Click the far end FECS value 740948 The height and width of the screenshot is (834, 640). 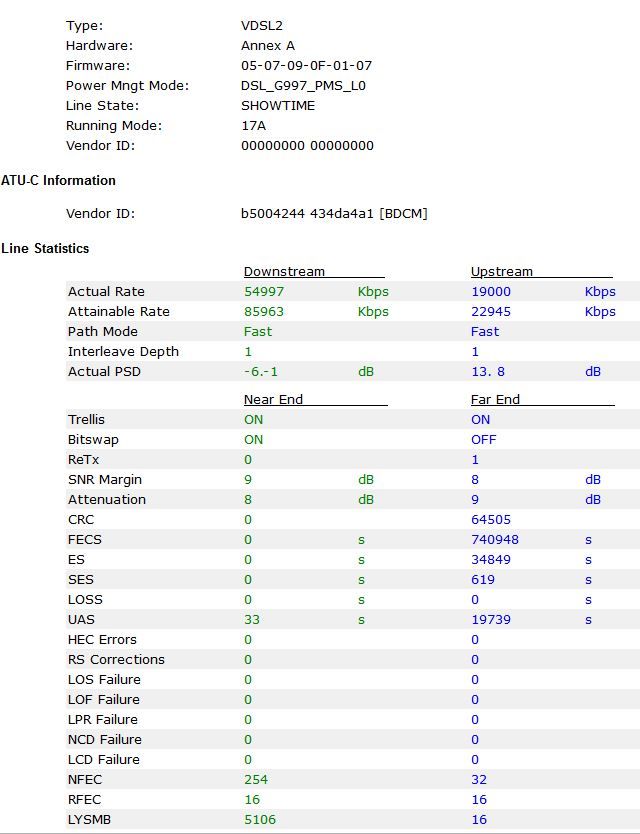495,539
